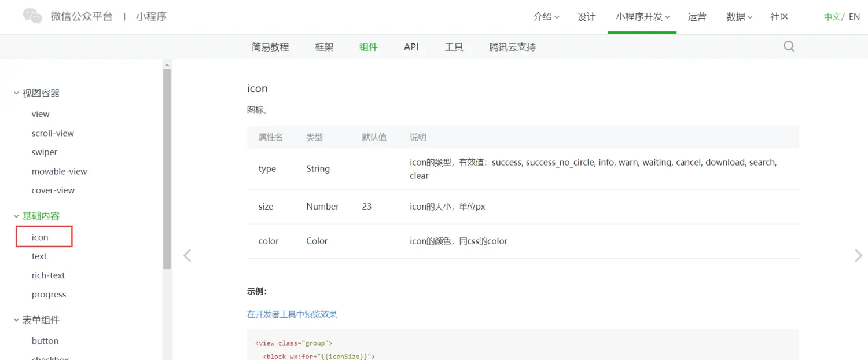Select text in the sidebar
868x360 pixels.
pos(39,256)
